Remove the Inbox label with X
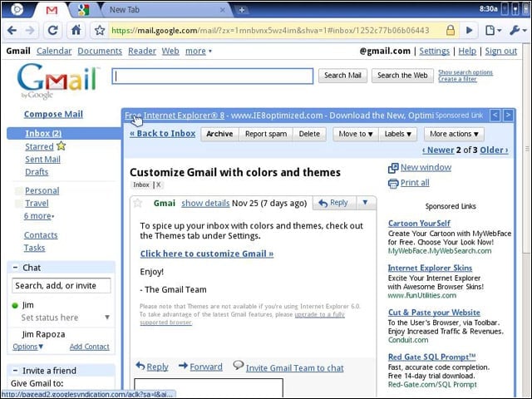This screenshot has width=532, height=399. coord(159,185)
